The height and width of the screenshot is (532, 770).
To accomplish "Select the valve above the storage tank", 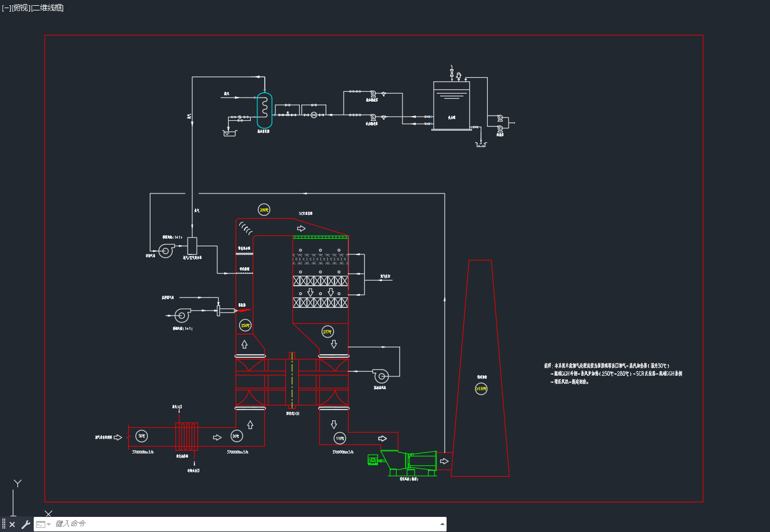I will click(452, 73).
